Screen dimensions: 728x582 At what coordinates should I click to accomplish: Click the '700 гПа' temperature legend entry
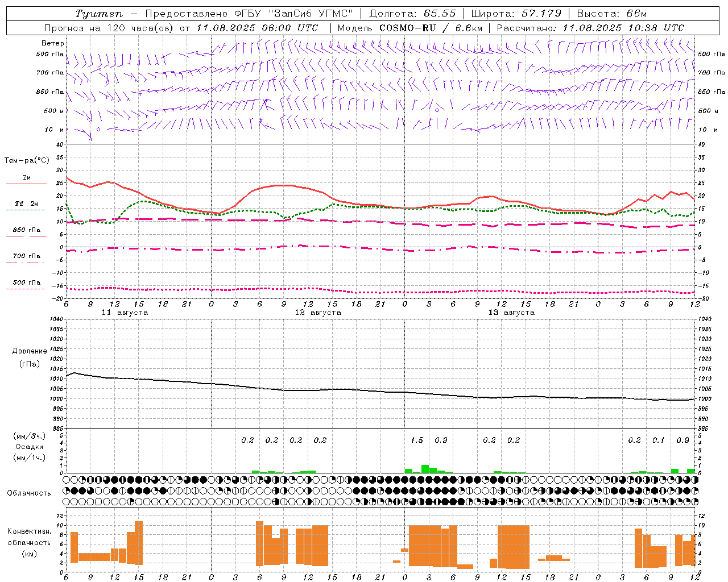coord(27,256)
